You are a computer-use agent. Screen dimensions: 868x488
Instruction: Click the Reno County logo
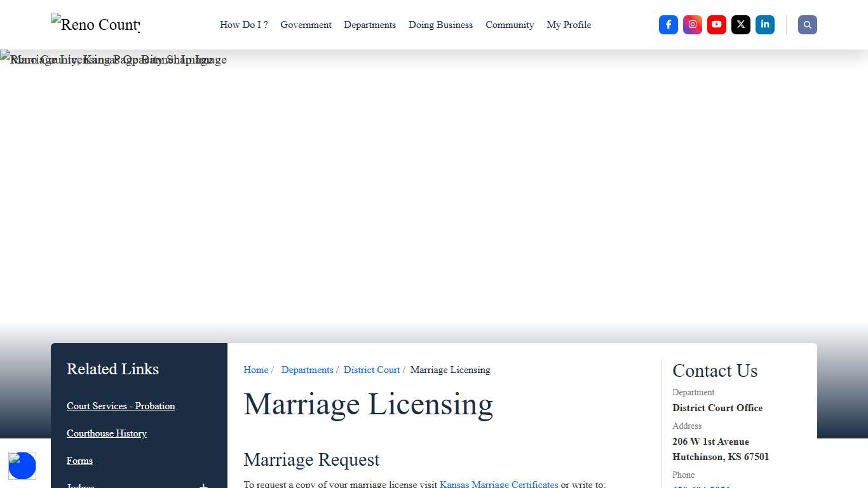[x=94, y=25]
